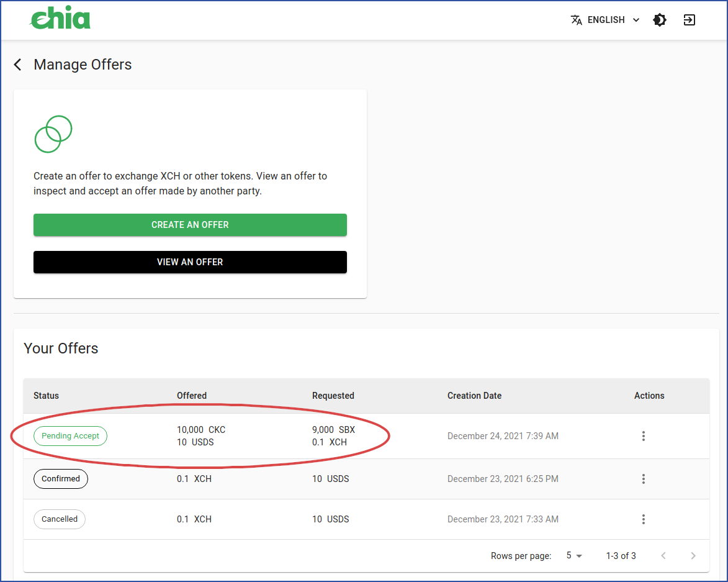The height and width of the screenshot is (582, 728).
Task: Click the logout icon
Action: click(689, 20)
